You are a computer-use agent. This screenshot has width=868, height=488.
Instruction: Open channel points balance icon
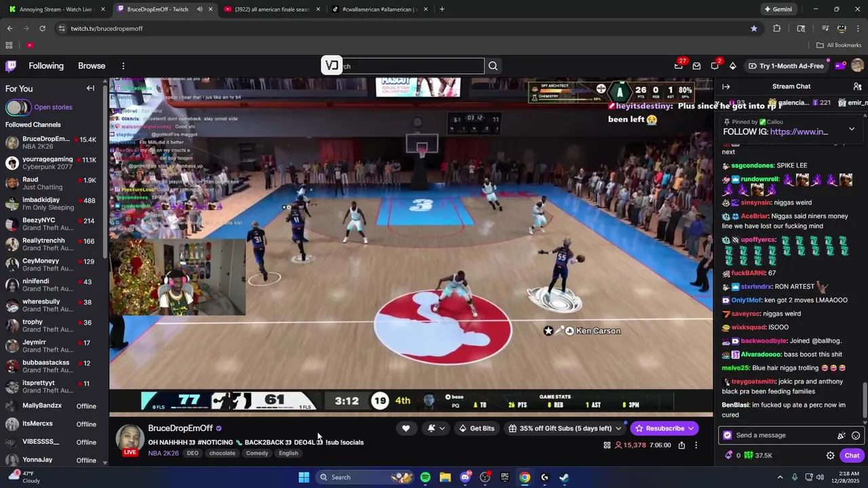point(749,455)
